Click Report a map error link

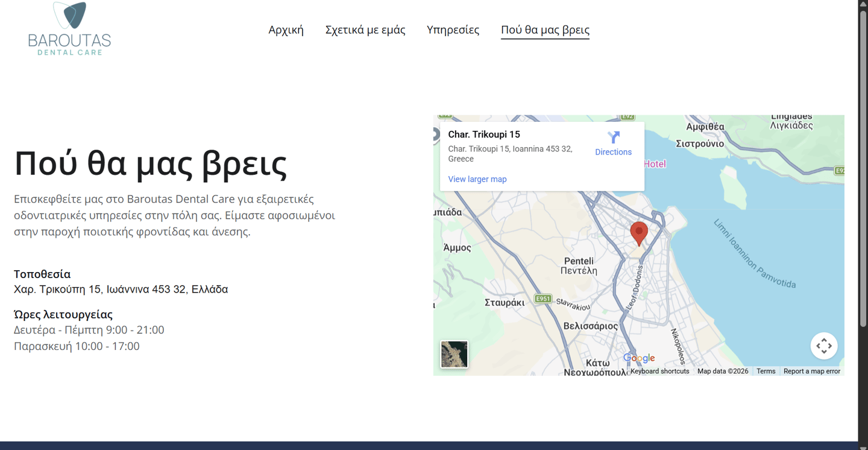click(811, 372)
